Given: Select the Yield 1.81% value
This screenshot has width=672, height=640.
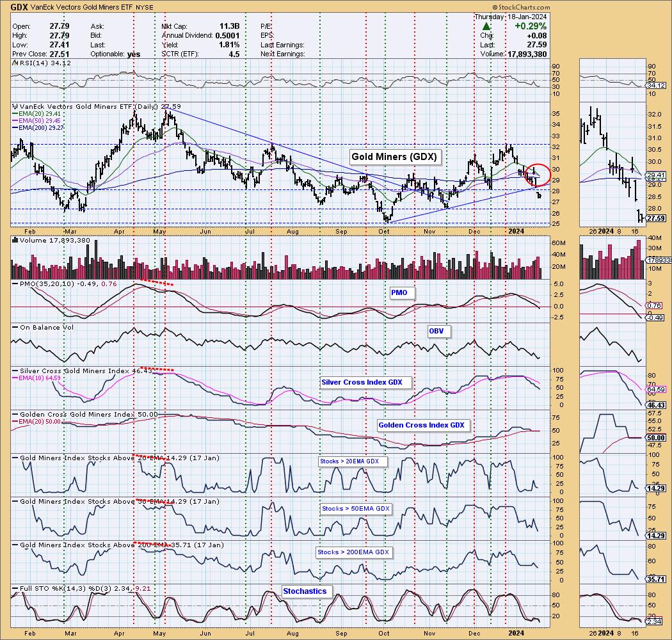Looking at the screenshot, I should (229, 45).
